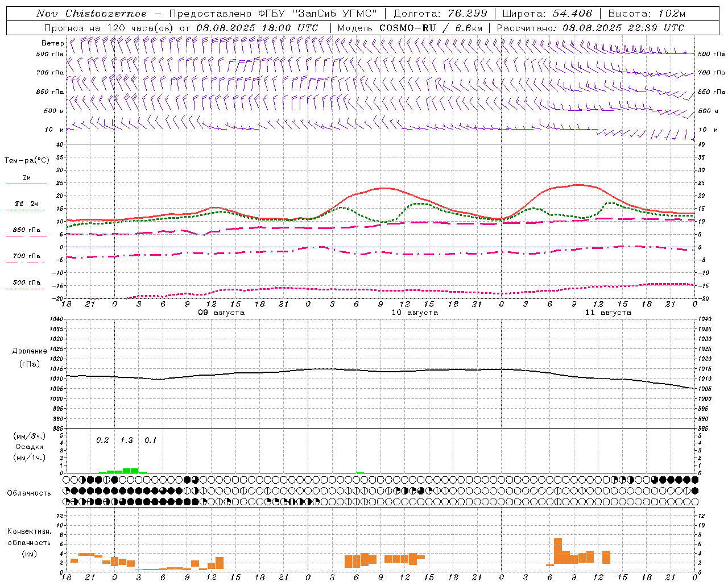Click the station name Nov_Chistoozernoe
Viewport: 728px width, 582px height.
coord(91,14)
